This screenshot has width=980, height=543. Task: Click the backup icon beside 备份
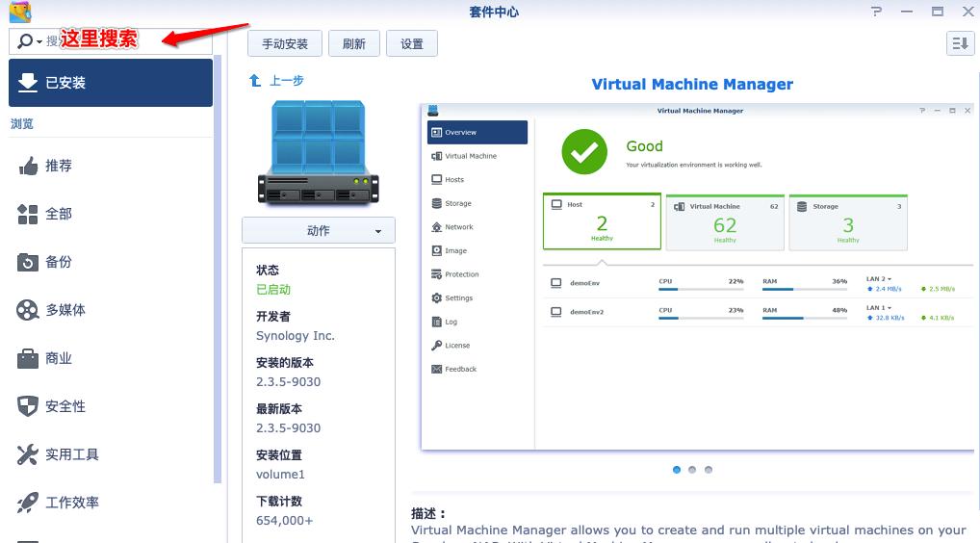tap(28, 262)
